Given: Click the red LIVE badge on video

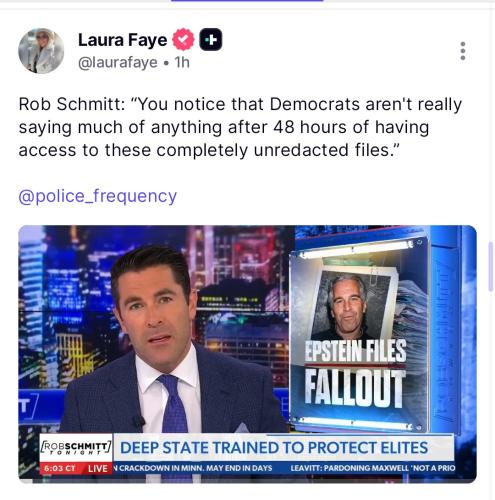Looking at the screenshot, I should (x=97, y=468).
